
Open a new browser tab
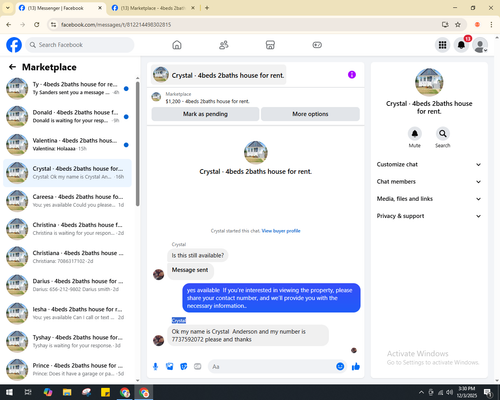pos(207,8)
